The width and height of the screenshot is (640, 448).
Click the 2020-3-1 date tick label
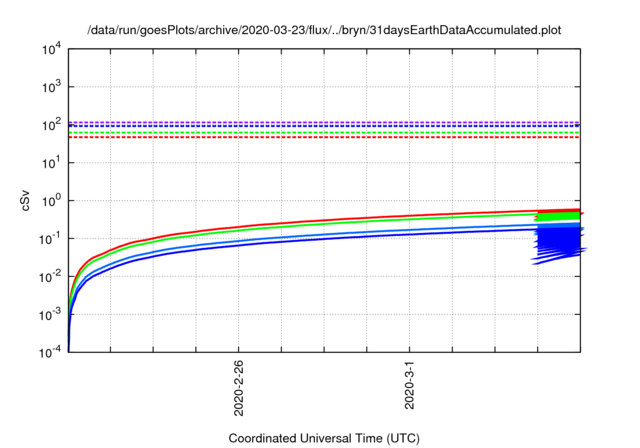409,384
